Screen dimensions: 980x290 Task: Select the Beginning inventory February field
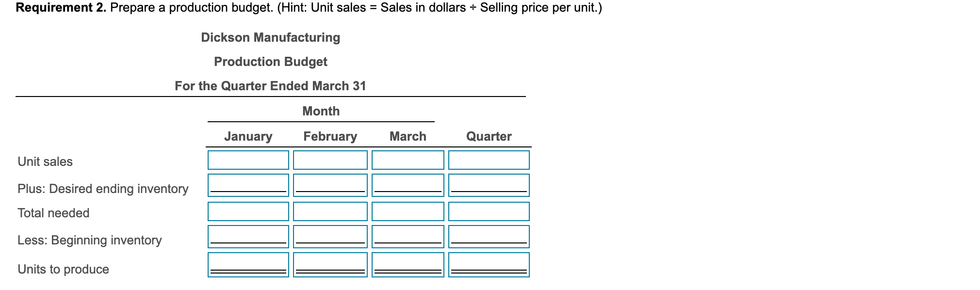[x=330, y=238]
